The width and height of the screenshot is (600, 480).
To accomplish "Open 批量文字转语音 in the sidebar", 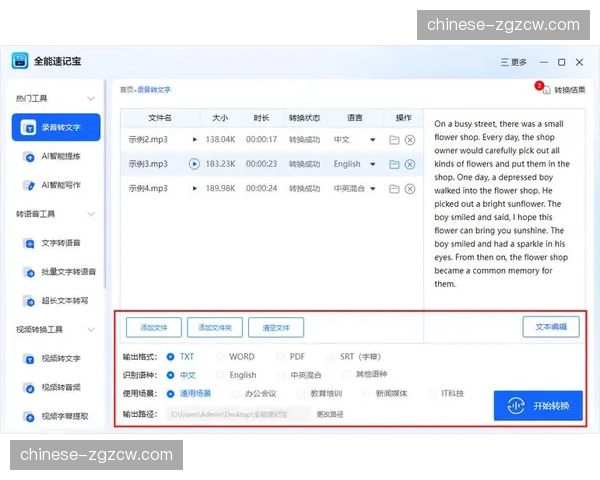I will point(59,272).
